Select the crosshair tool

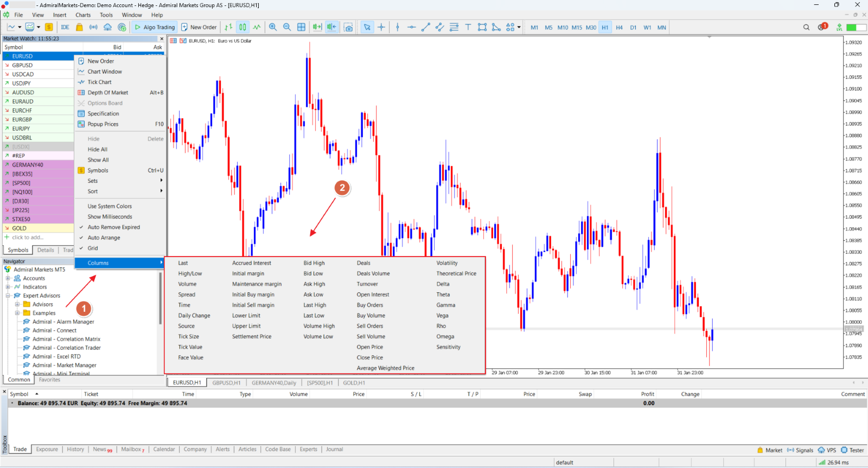(381, 27)
